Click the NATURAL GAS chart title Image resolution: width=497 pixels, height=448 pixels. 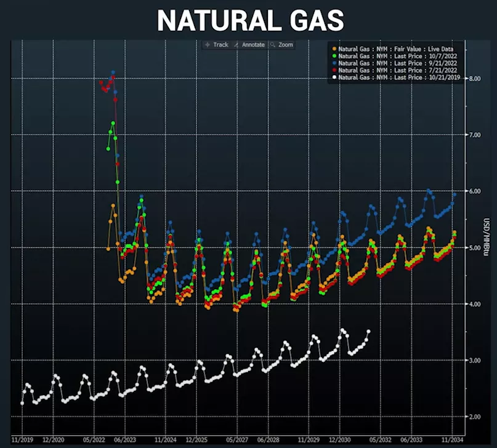click(251, 20)
